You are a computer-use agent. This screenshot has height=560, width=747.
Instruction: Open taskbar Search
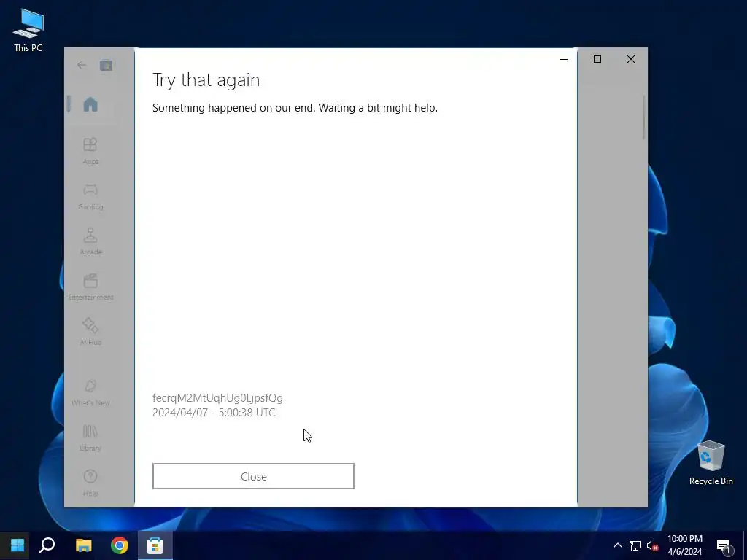point(47,545)
